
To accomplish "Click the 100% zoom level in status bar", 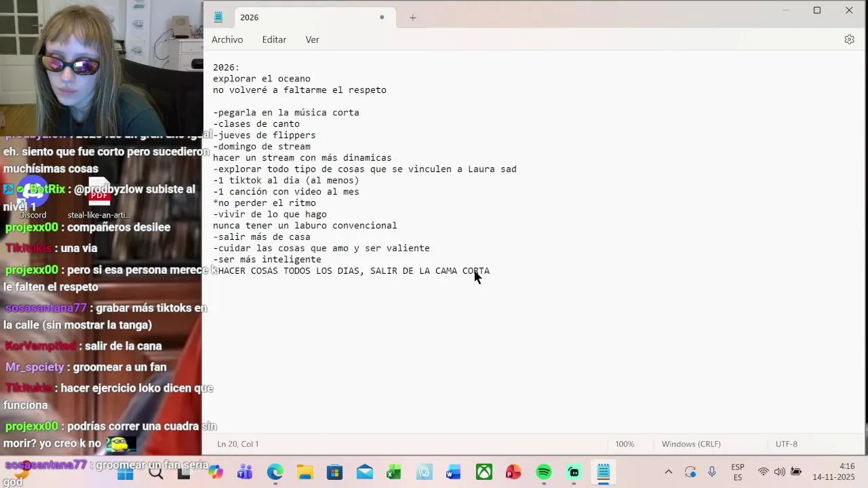I will coord(625,444).
